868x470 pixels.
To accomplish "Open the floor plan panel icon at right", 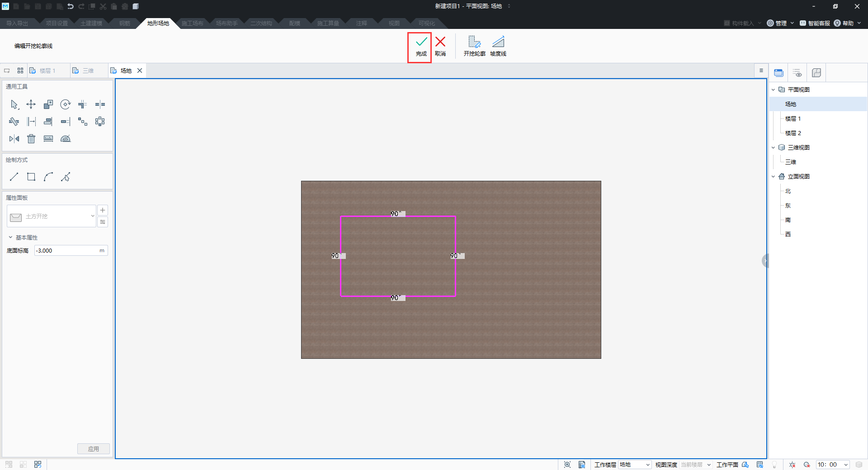I will [816, 73].
